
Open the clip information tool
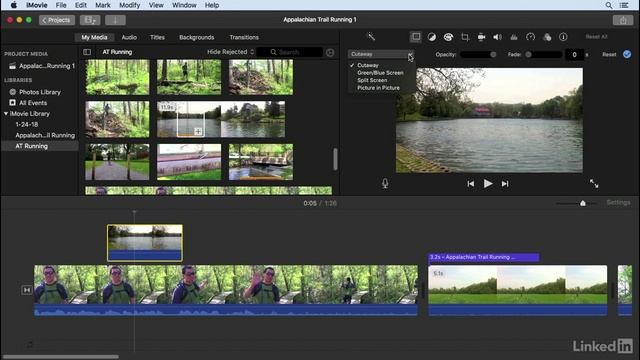click(563, 37)
